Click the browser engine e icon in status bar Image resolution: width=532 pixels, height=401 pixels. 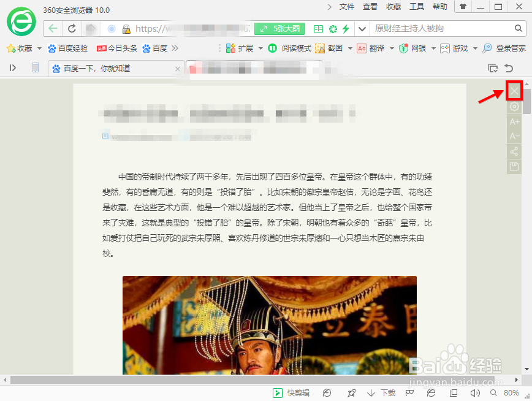[431, 393]
